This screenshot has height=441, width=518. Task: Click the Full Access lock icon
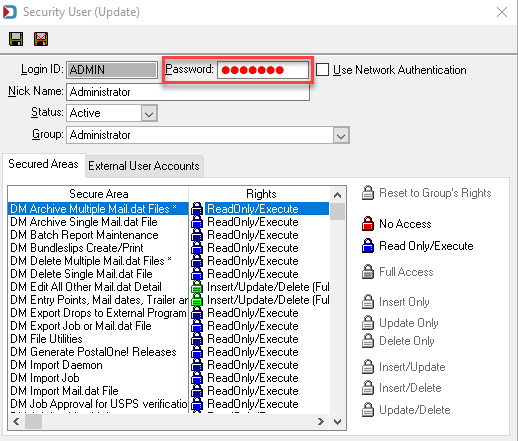[x=368, y=272]
